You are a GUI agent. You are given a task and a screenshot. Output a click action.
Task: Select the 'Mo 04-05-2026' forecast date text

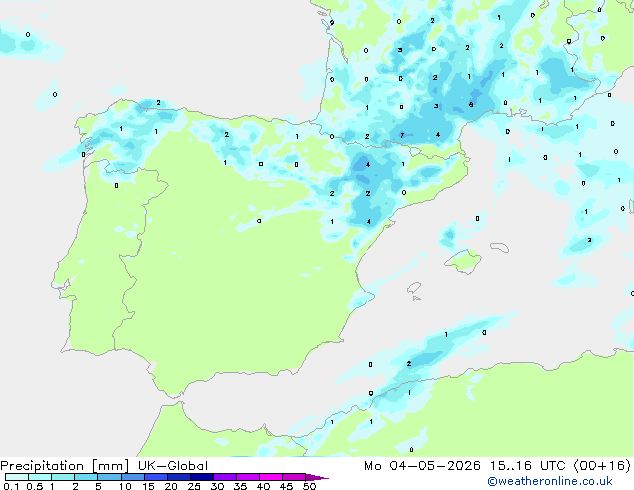[x=422, y=466]
